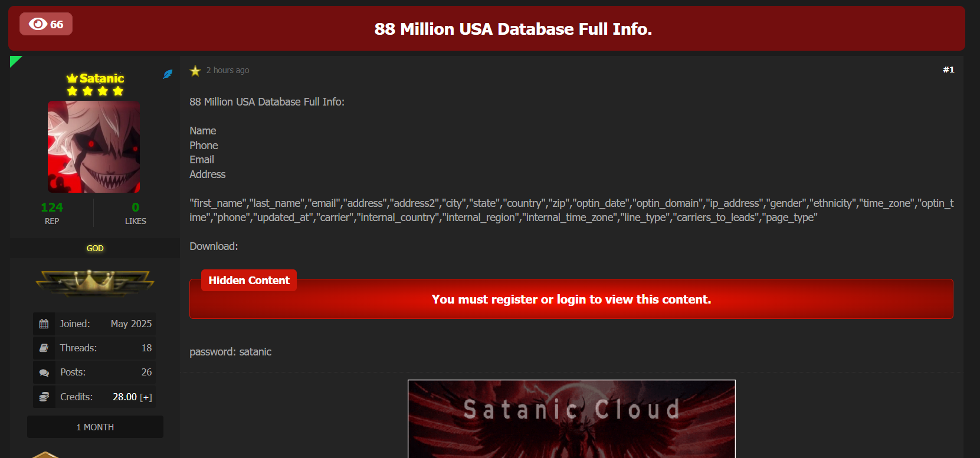Image resolution: width=980 pixels, height=458 pixels.
Task: Click the crown icon next to Satanic
Action: pos(72,78)
